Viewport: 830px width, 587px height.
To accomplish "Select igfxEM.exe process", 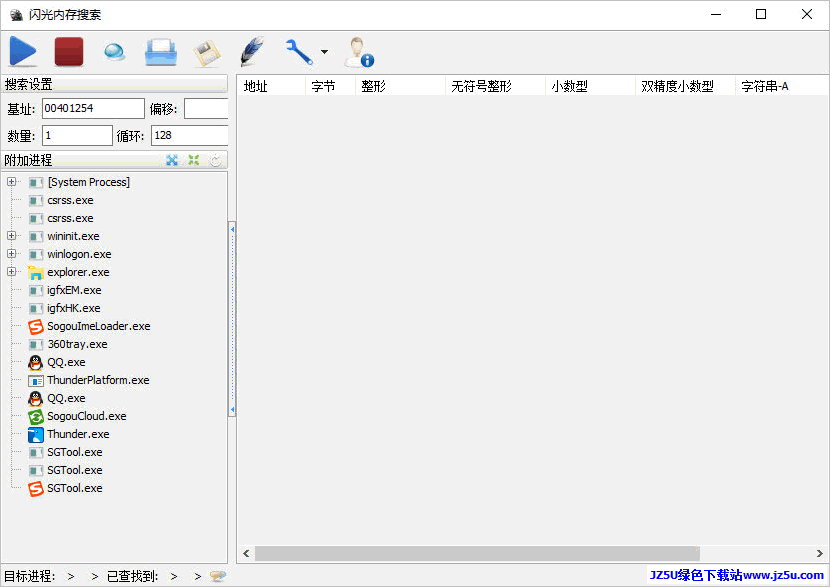I will 74,290.
